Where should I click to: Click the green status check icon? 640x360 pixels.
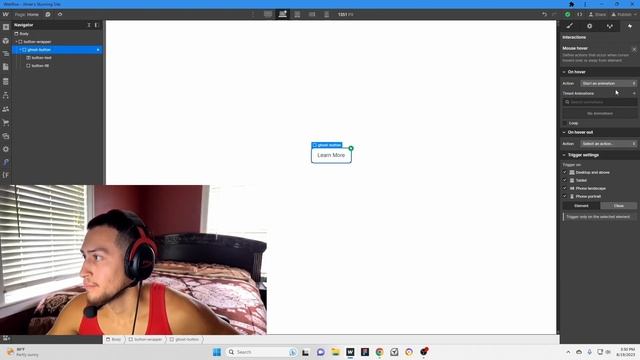567,14
